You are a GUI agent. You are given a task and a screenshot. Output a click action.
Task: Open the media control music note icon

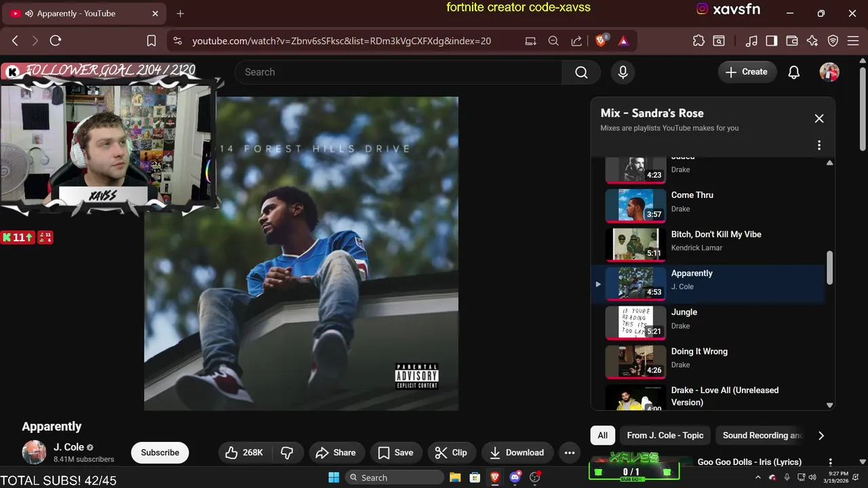pyautogui.click(x=751, y=41)
